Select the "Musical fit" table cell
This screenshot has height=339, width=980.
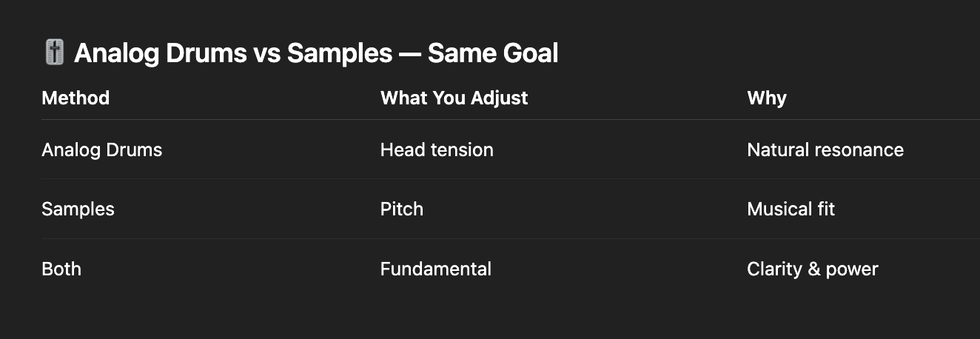coord(791,209)
